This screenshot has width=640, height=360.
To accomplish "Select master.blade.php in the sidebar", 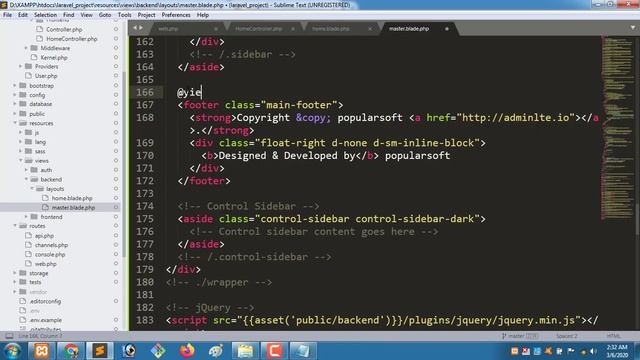I will tap(73, 207).
